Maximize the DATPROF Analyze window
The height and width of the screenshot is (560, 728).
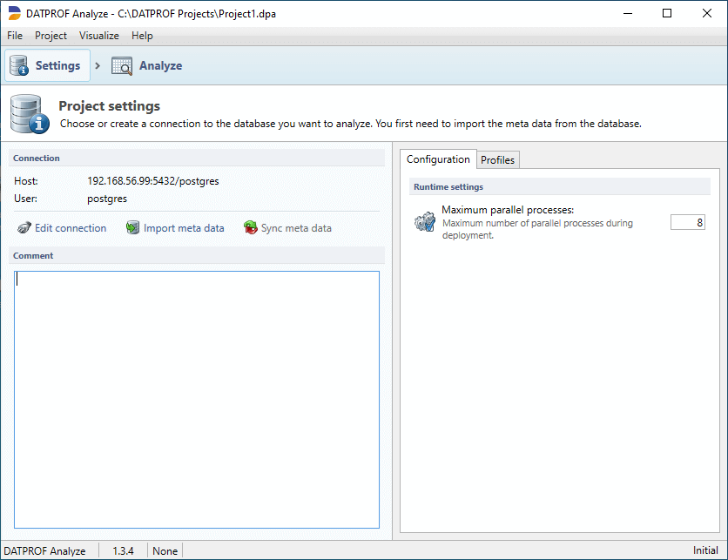click(x=667, y=13)
